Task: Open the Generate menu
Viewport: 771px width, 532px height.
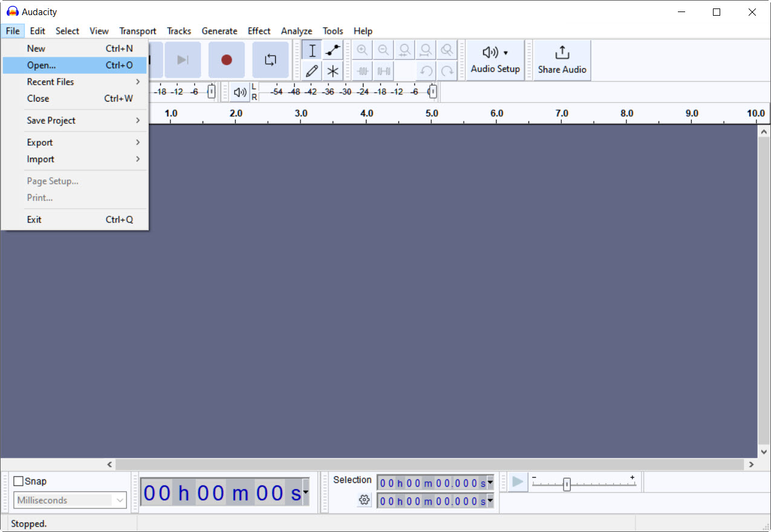Action: [x=220, y=31]
